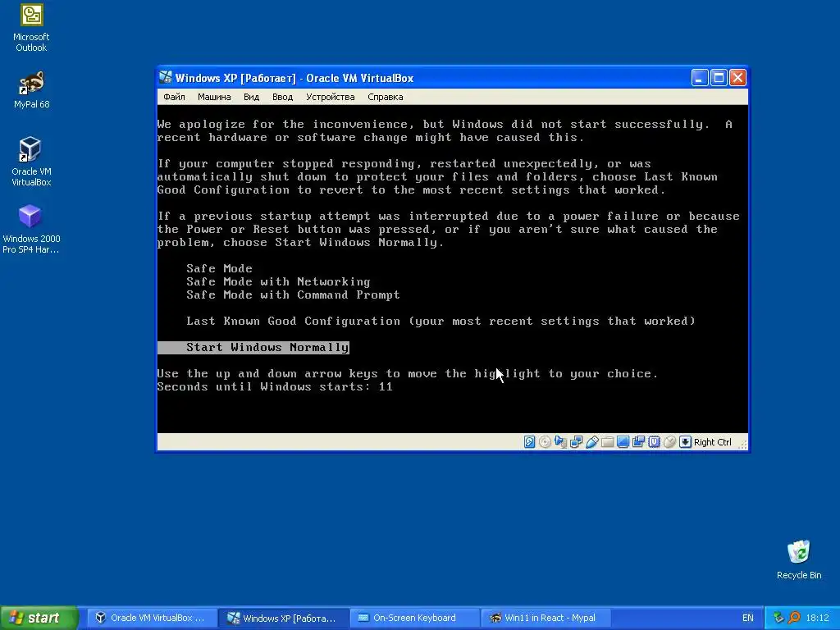840x630 pixels.
Task: Select the Oracle VM VirtualBox desktop shortcut
Action: pyautogui.click(x=31, y=161)
